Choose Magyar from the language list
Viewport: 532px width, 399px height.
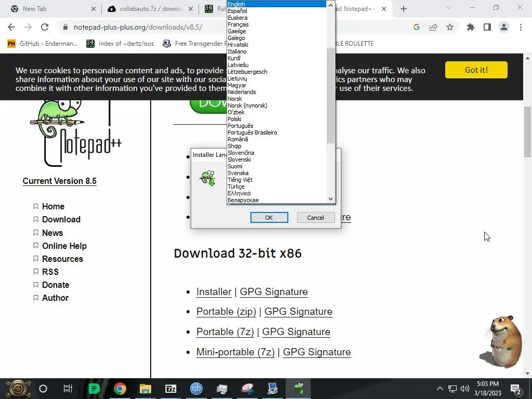click(x=276, y=85)
